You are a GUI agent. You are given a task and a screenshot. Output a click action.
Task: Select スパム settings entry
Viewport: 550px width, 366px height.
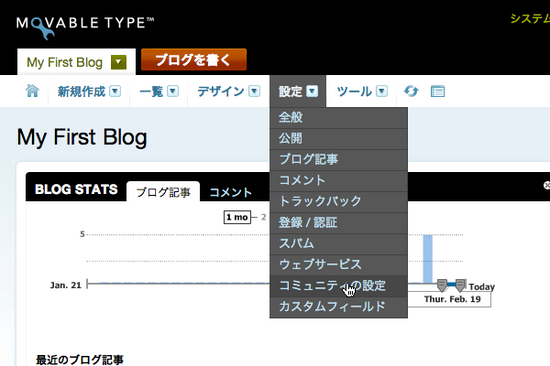click(x=338, y=244)
